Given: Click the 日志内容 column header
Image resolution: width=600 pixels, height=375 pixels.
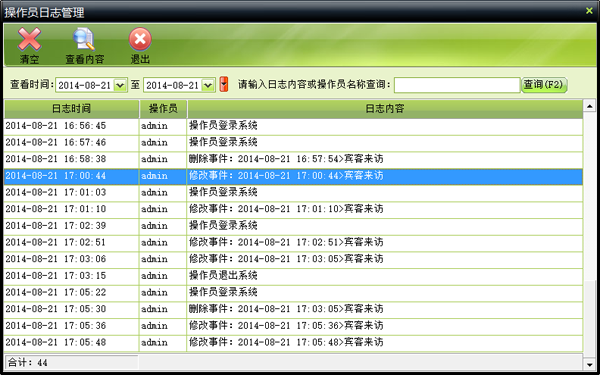Looking at the screenshot, I should point(385,109).
